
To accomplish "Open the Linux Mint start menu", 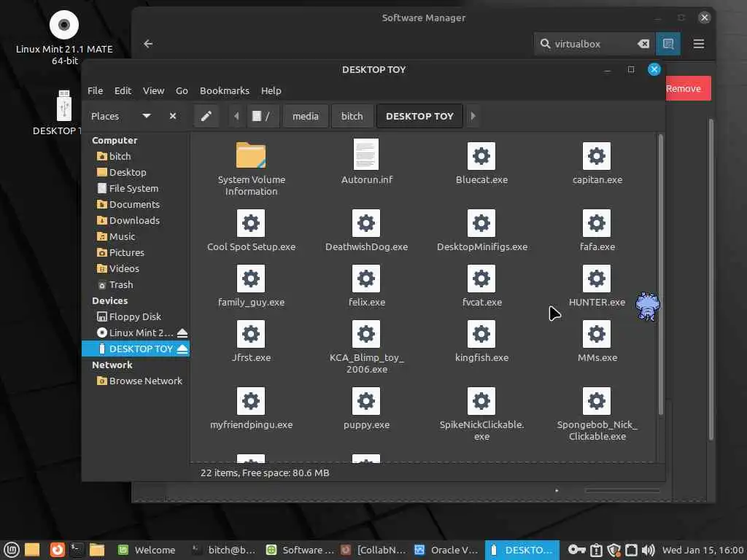I will click(12, 550).
